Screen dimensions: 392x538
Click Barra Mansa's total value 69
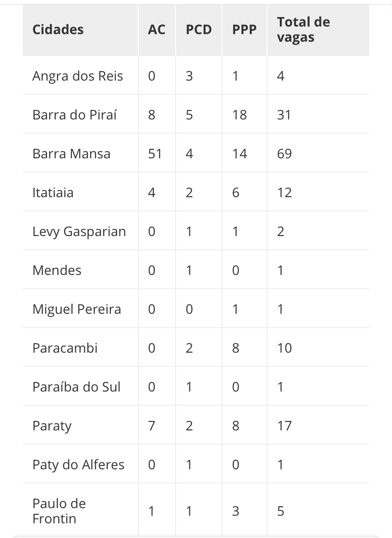[285, 154]
